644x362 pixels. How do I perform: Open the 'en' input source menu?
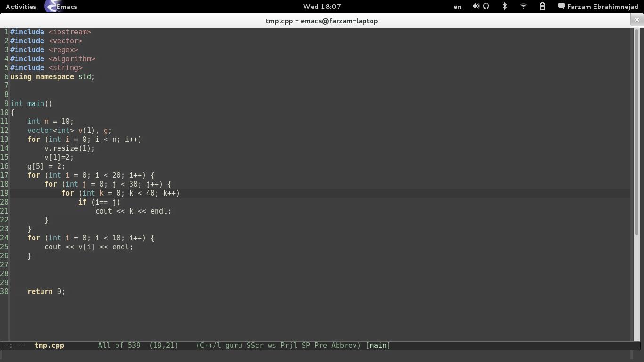tap(457, 7)
